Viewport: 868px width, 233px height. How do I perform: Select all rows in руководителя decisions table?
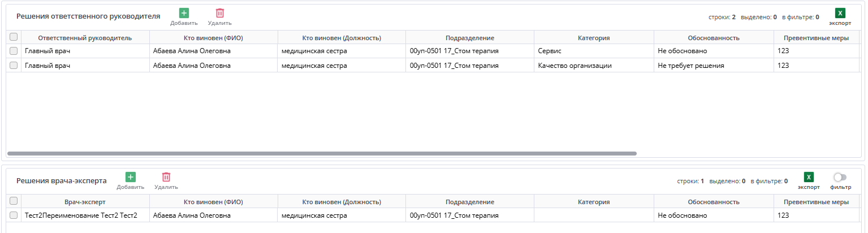coord(14,37)
